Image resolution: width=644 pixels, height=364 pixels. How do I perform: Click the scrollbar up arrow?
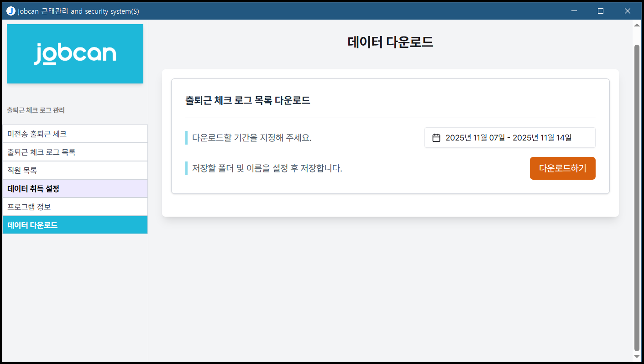click(x=637, y=26)
